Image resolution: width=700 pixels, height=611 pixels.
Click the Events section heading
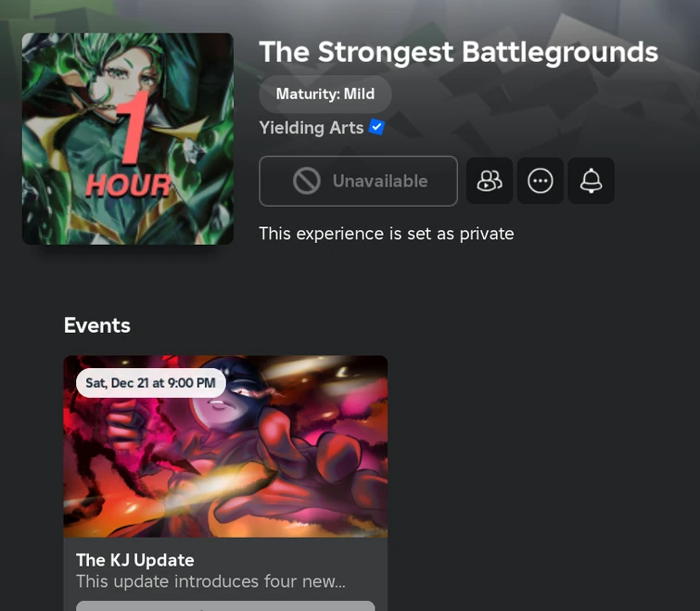pyautogui.click(x=96, y=325)
